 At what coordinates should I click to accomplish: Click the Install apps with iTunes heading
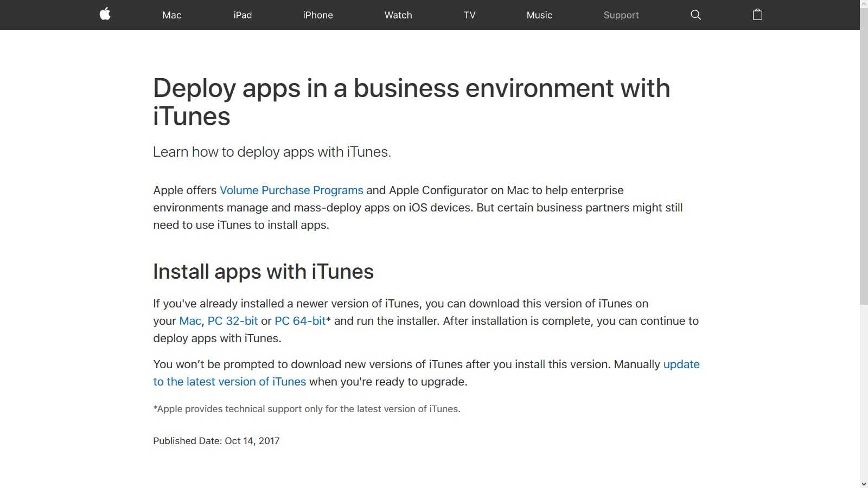263,271
